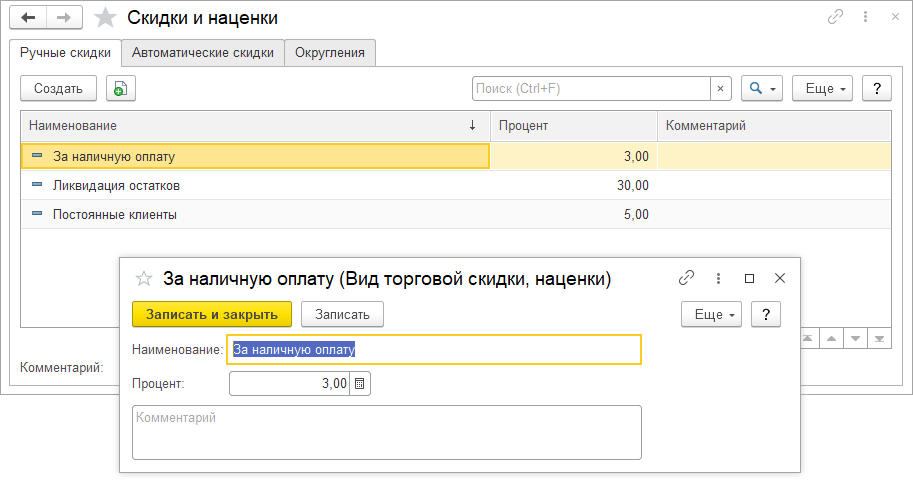Open the Еще dropdown in dialog
Image resolution: width=913 pixels, height=480 pixels.
710,314
